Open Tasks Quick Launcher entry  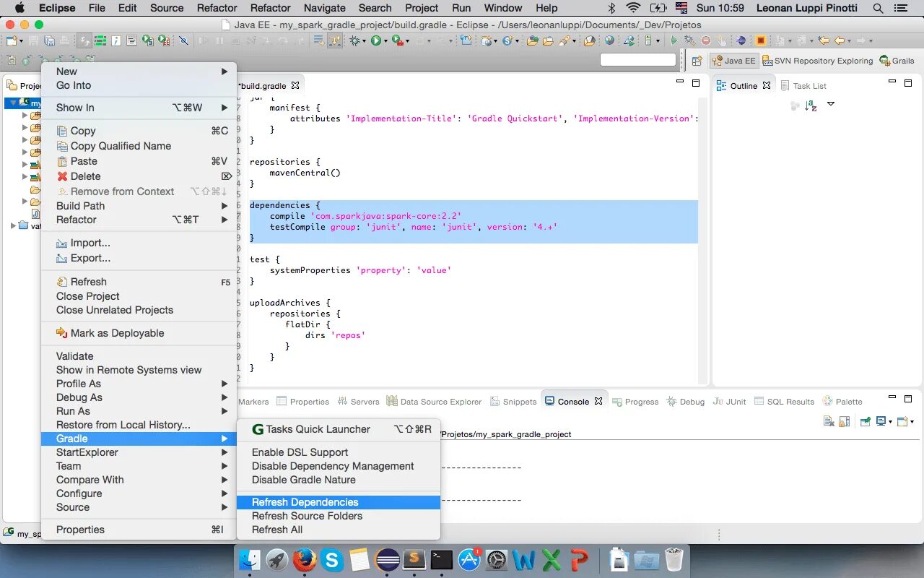338,429
